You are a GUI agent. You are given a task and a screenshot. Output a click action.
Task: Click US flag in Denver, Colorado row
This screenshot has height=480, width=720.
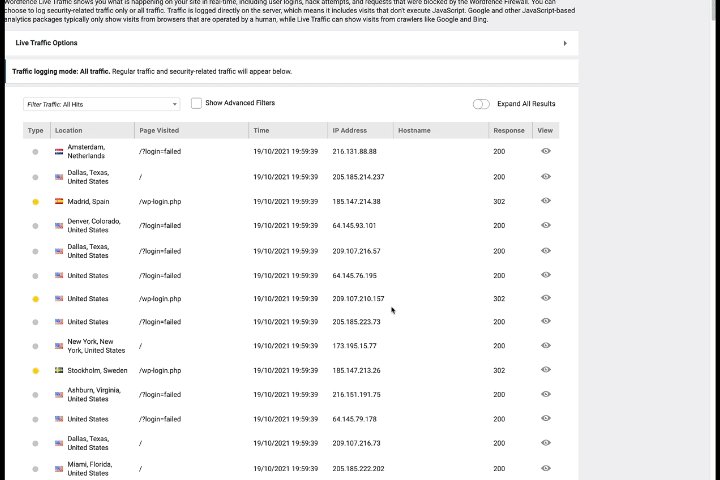click(59, 226)
